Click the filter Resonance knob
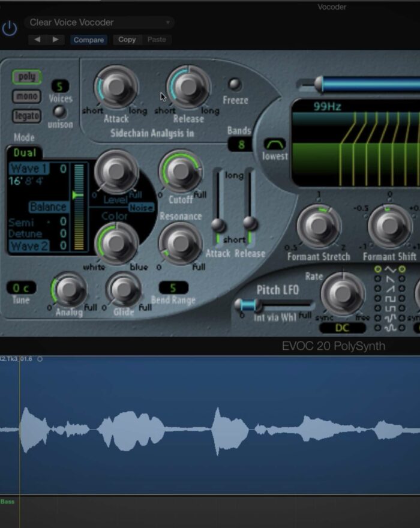This screenshot has width=420, height=528. point(181,243)
